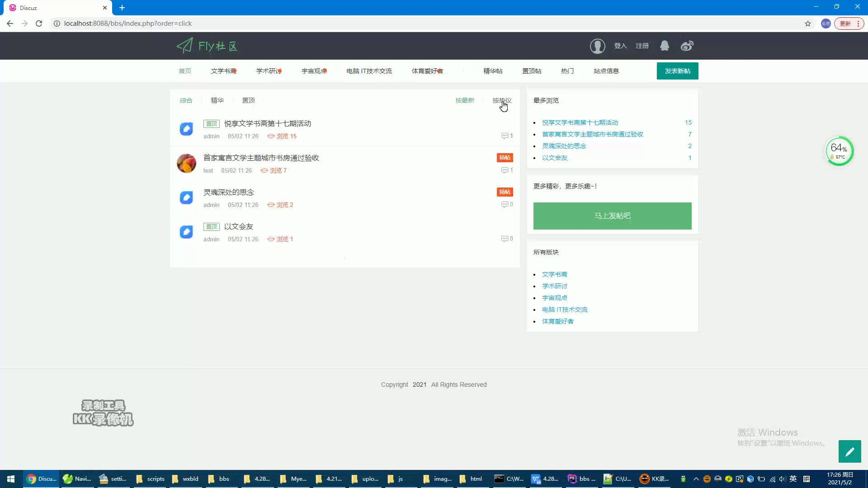This screenshot has height=488, width=868.
Task: Reload the page with the refresh button
Action: tap(39, 23)
